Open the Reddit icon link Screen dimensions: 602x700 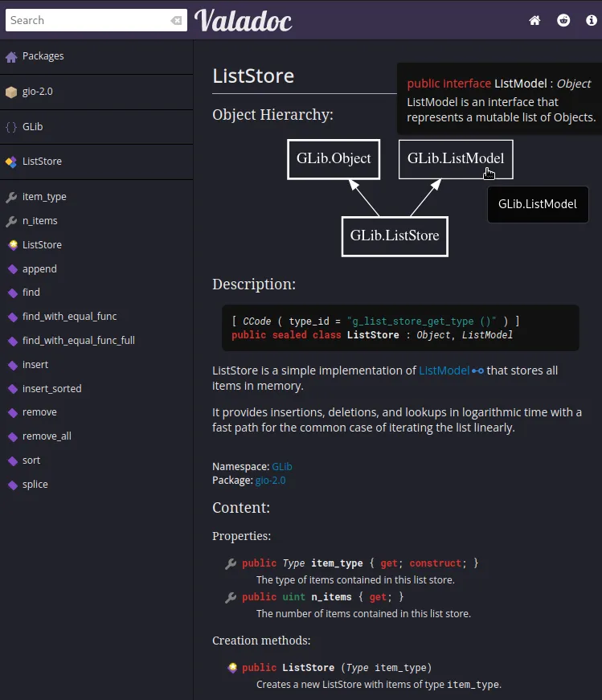(x=563, y=20)
